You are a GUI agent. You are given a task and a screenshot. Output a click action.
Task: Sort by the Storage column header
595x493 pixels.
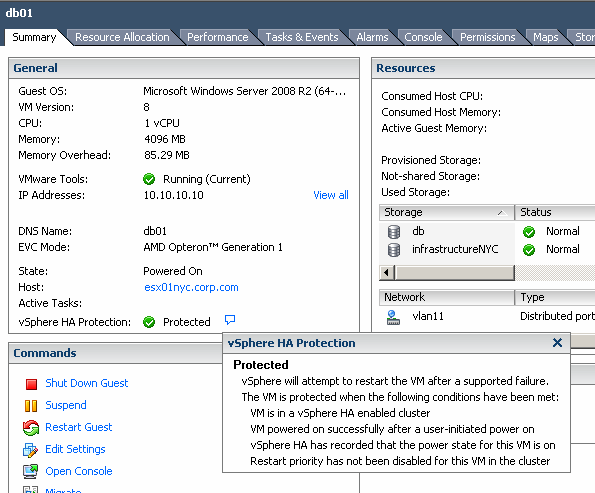pos(447,213)
